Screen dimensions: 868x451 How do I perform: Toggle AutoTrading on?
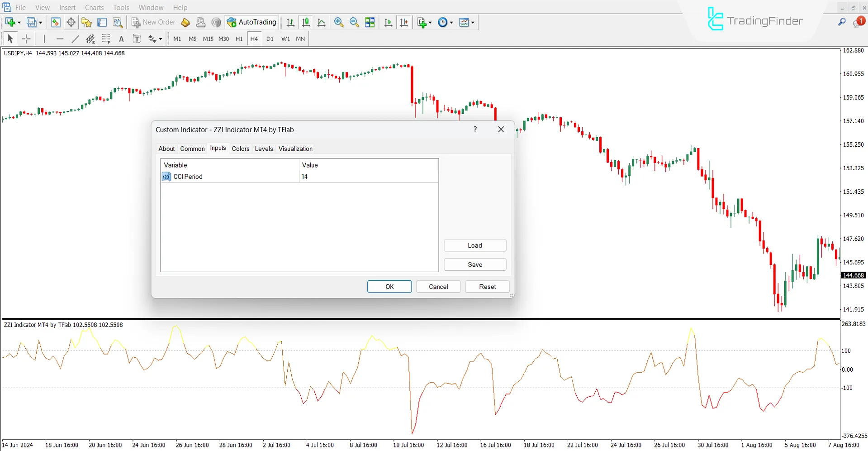coord(252,22)
